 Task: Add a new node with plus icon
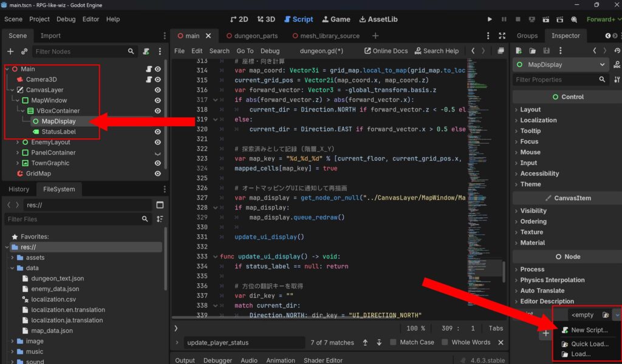(x=10, y=52)
